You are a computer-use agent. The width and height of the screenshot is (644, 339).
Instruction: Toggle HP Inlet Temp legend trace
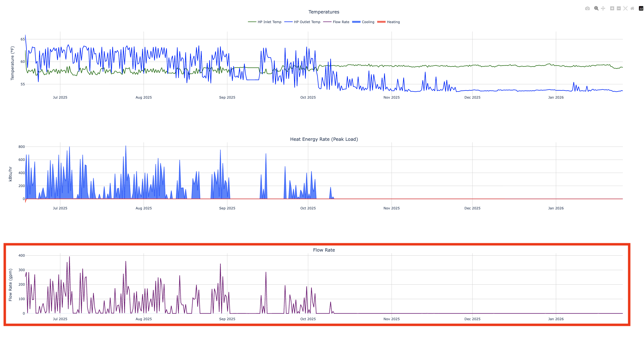(269, 22)
